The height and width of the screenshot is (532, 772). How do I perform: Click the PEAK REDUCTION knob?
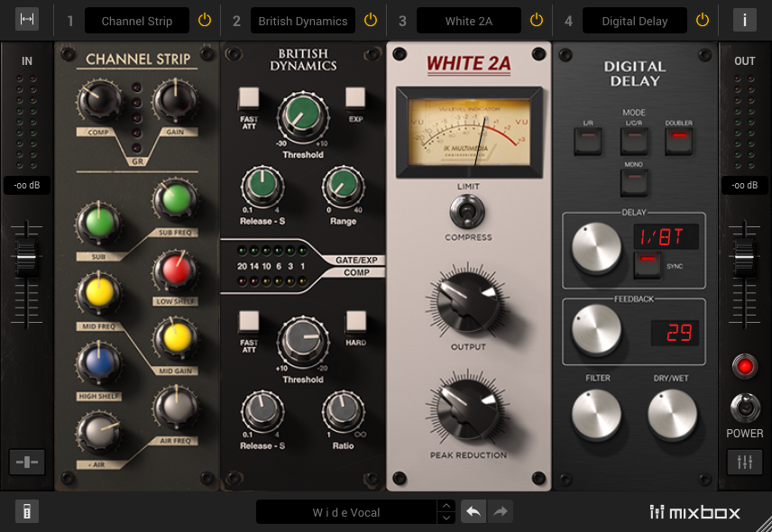pos(468,411)
